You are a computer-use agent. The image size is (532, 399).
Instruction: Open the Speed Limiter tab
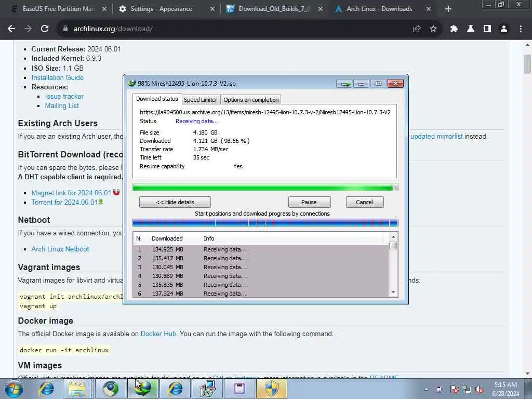[x=201, y=100]
